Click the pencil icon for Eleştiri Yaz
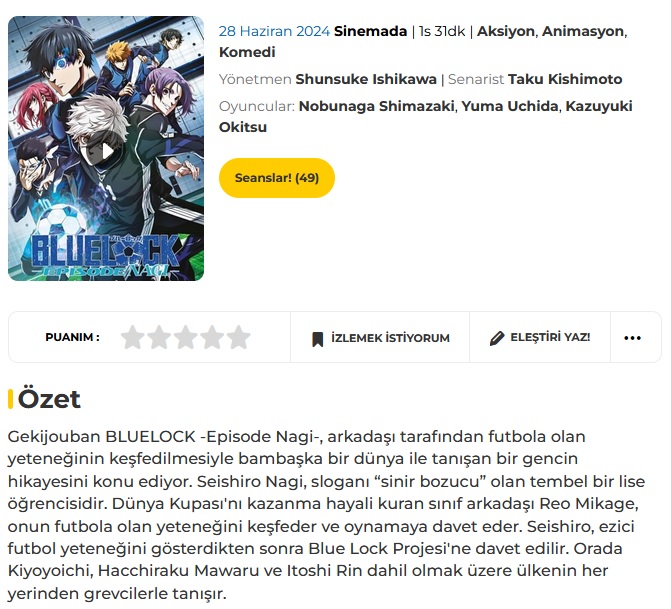This screenshot has height=609, width=671. point(497,338)
